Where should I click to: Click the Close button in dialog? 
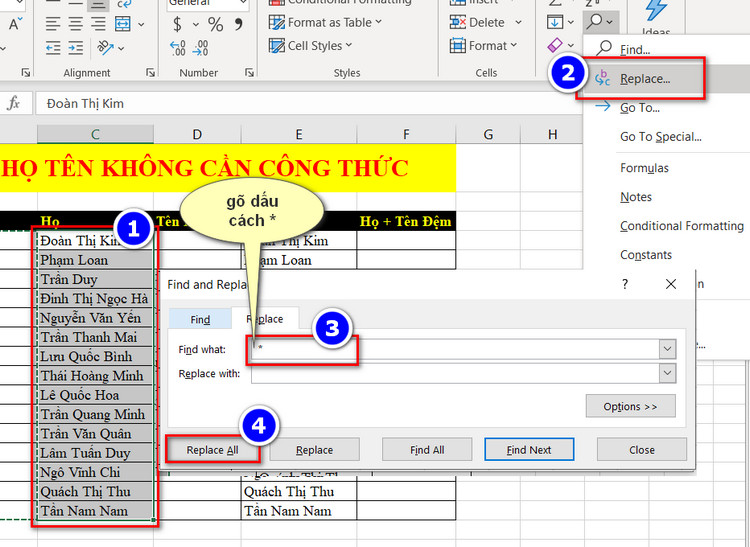[x=642, y=449]
